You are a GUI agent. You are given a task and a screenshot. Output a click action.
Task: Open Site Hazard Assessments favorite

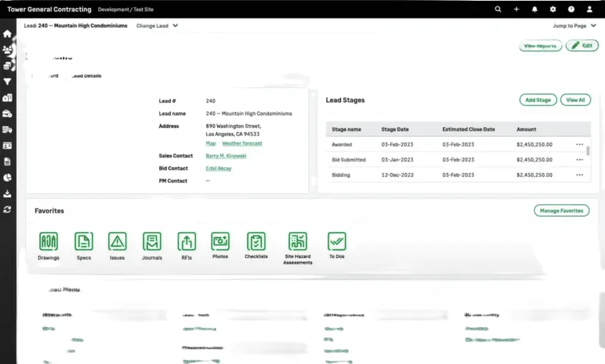[x=298, y=248]
